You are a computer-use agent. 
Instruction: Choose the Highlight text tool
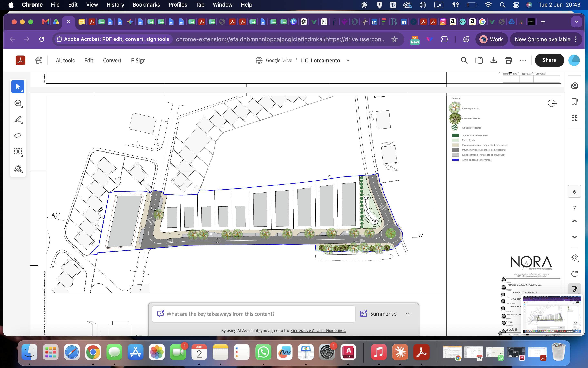click(x=18, y=120)
